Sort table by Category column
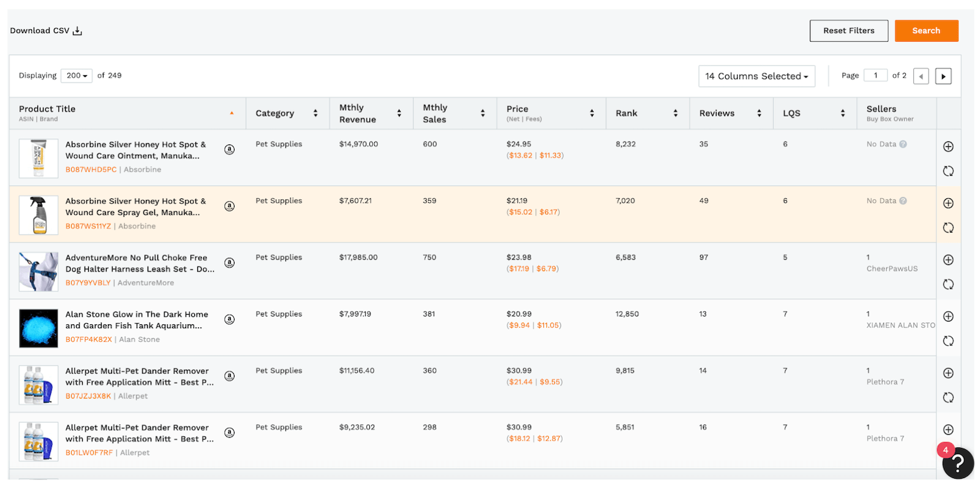This screenshot has height=486, width=980. 315,113
